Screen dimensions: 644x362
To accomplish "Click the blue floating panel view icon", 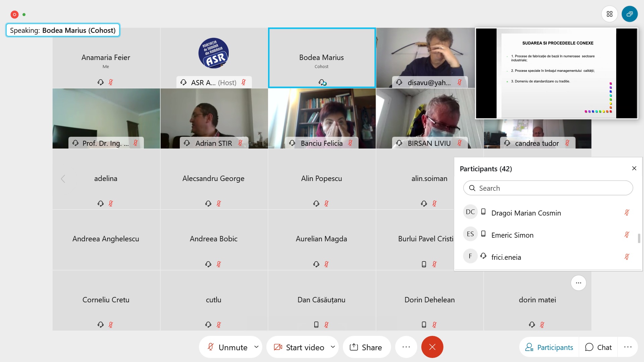I will (630, 14).
